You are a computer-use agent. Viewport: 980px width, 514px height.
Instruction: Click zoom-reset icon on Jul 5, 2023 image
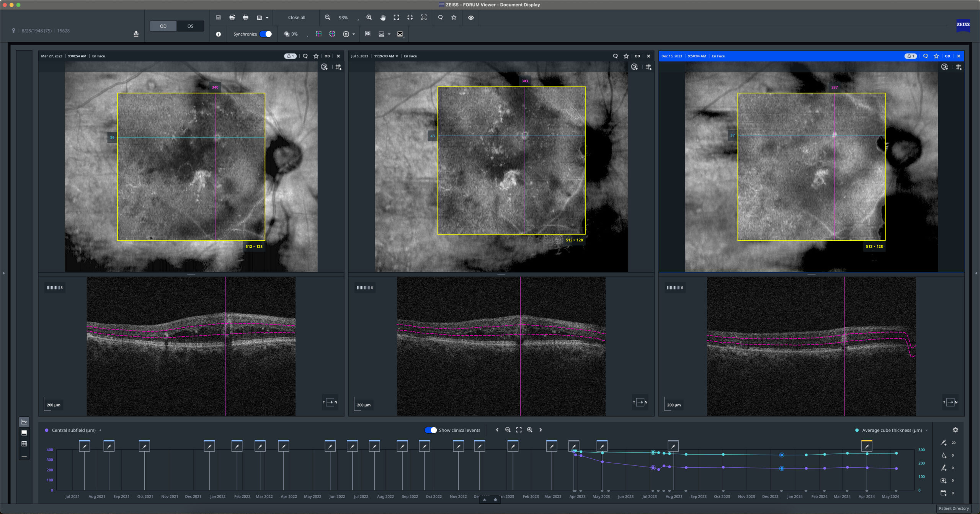point(634,67)
